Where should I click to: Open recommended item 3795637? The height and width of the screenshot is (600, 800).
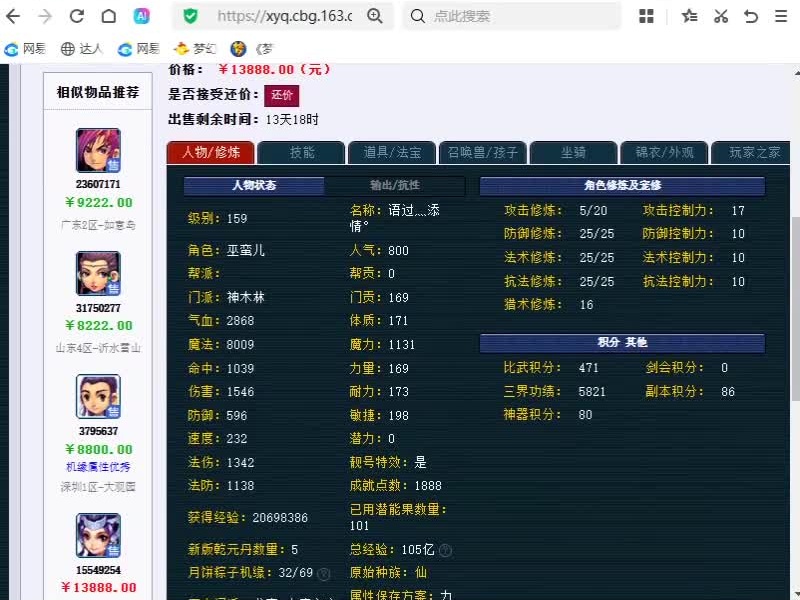coord(98,431)
